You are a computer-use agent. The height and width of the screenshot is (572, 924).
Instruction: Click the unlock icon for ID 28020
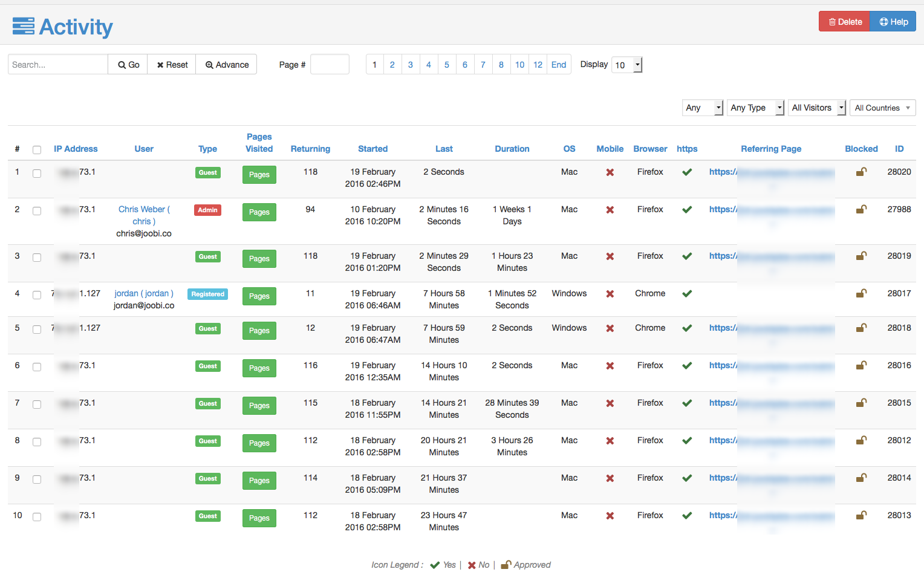pyautogui.click(x=861, y=172)
